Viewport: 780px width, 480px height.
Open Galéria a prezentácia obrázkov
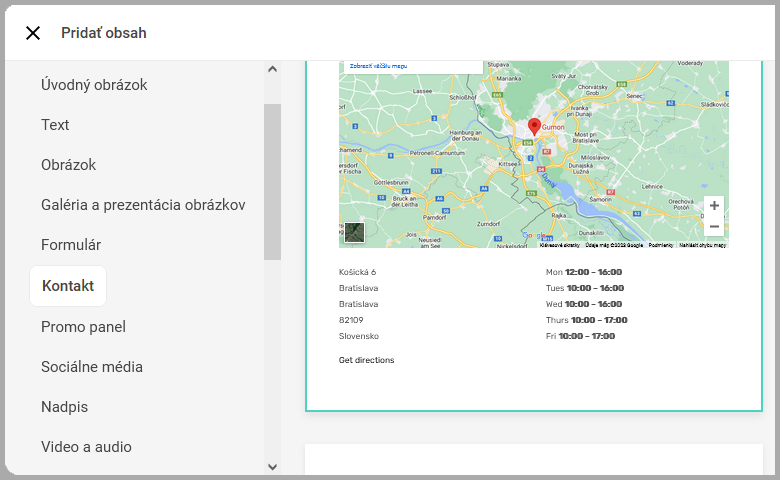coord(143,205)
